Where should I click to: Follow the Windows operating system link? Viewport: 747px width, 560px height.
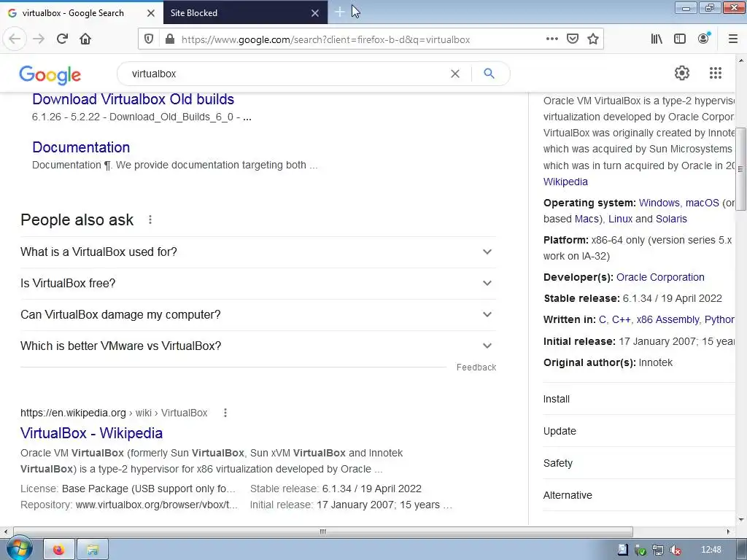point(659,203)
